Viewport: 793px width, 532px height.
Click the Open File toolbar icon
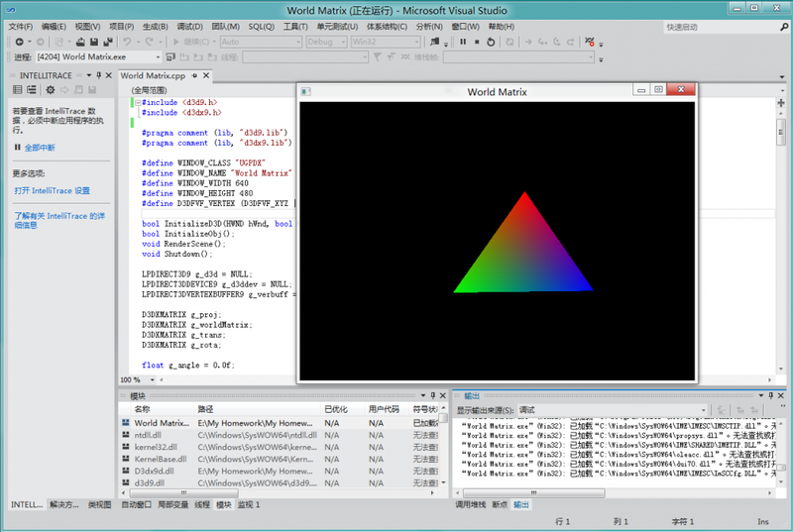[x=79, y=42]
